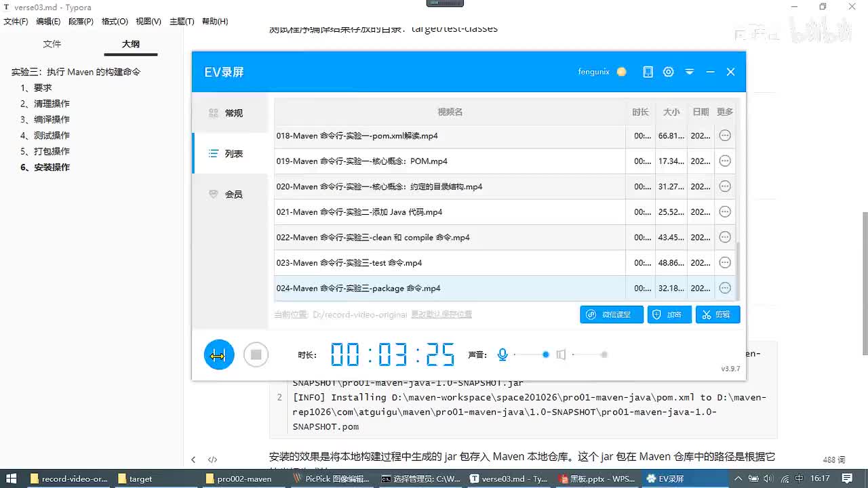Open the 帮助(H) menu in Typora
Viewport: 868px width, 488px height.
point(214,22)
